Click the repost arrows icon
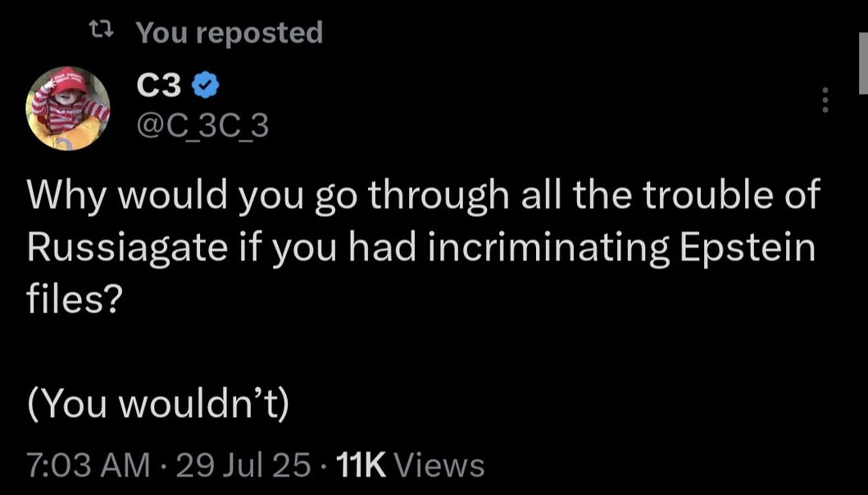Viewport: 868px width, 495px height. 101,32
